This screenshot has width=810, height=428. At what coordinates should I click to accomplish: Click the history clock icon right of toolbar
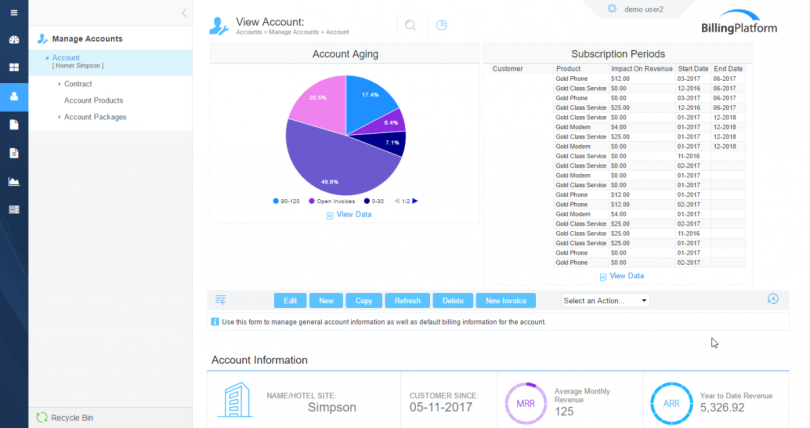[773, 299]
